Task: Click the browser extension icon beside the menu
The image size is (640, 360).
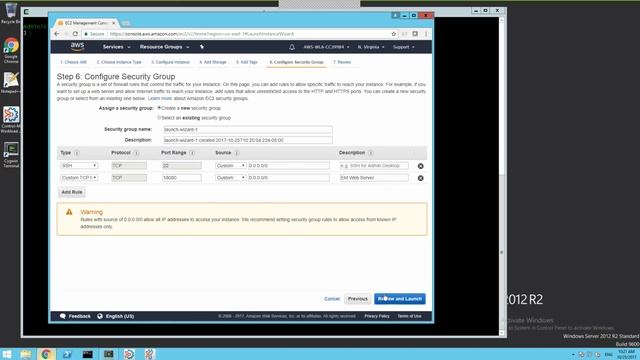Action: pyautogui.click(x=415, y=34)
